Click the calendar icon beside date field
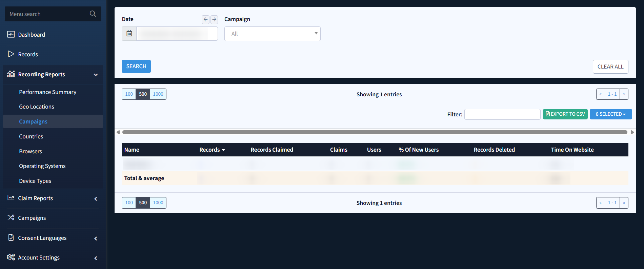The width and height of the screenshot is (644, 269). pos(129,34)
